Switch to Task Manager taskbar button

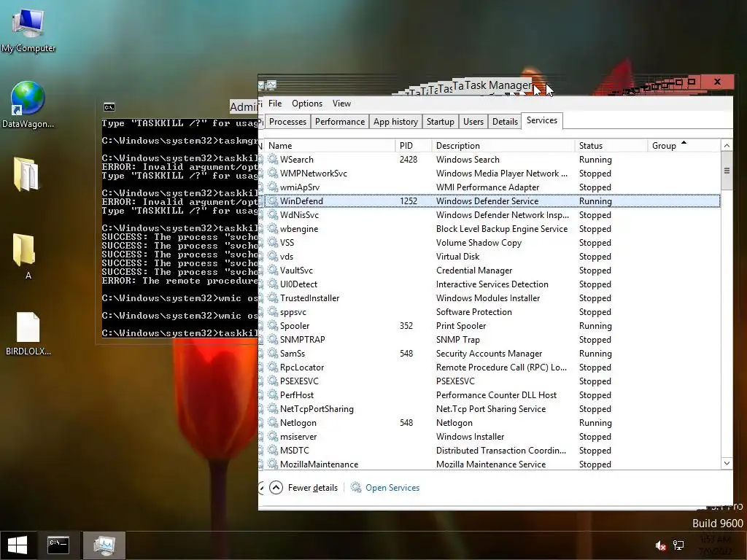104,545
